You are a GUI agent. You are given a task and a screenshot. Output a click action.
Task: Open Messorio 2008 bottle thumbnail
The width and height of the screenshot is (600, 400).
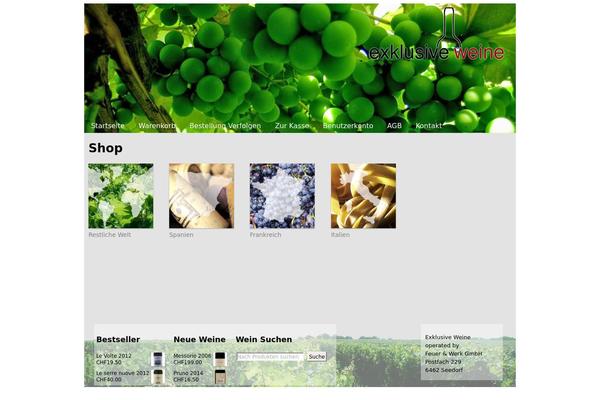[220, 359]
